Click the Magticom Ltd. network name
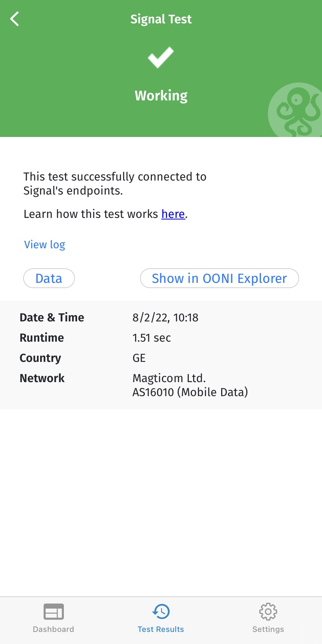 (x=169, y=378)
